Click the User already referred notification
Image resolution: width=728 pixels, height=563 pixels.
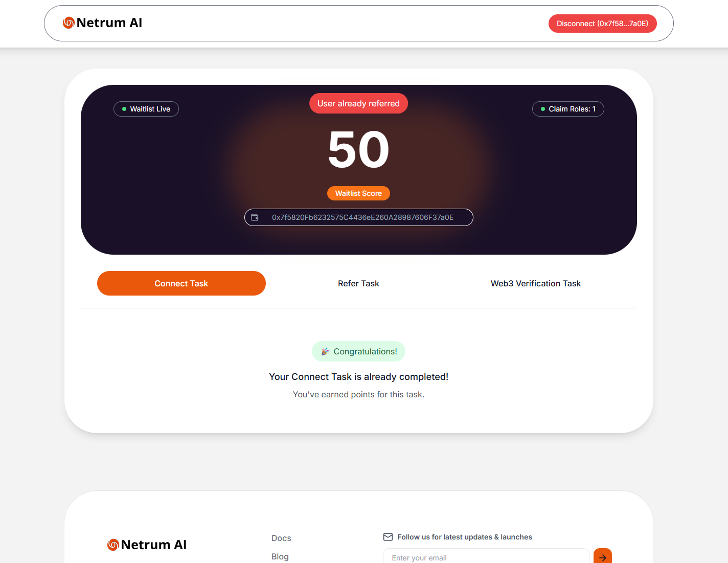tap(358, 103)
